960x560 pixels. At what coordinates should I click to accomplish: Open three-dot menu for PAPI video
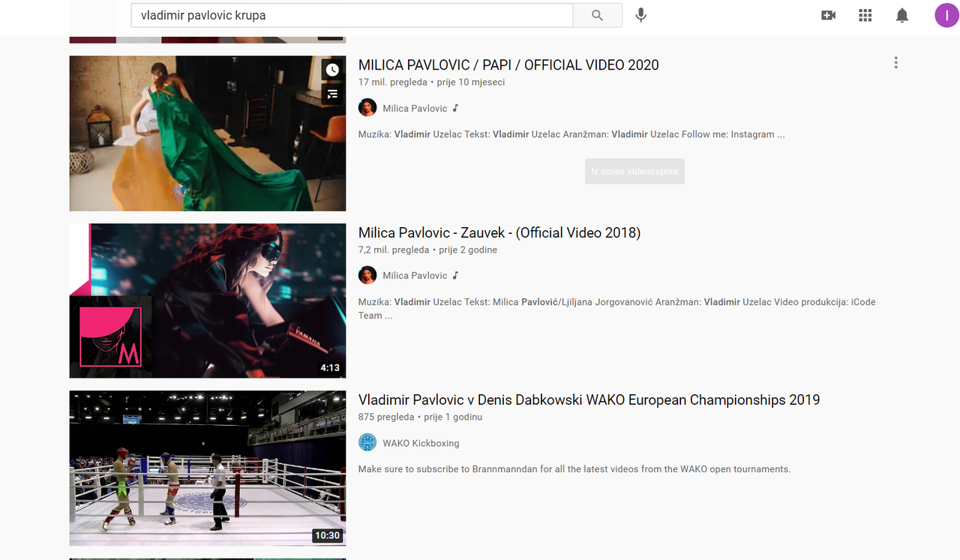(895, 63)
